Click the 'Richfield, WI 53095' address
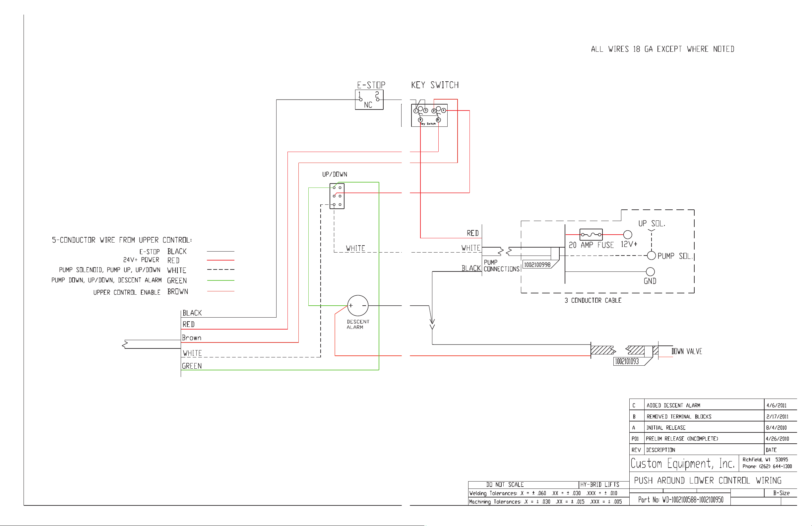812x526 pixels. (x=765, y=459)
